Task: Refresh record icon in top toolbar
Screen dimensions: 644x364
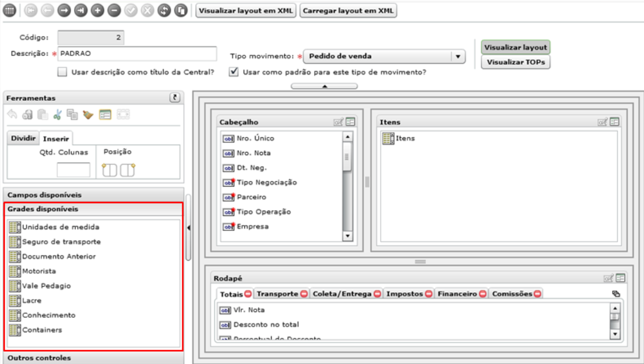Action: point(164,10)
